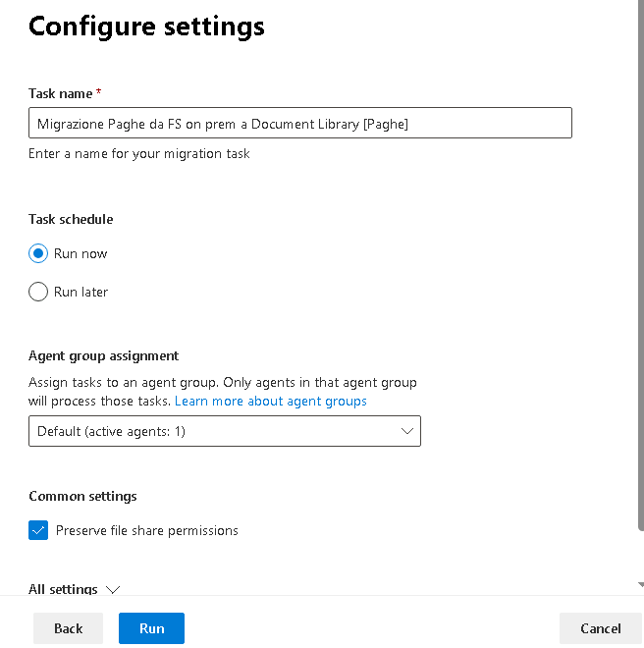The image size is (644, 648).
Task: Click the Agent group assignment heading
Action: [103, 355]
